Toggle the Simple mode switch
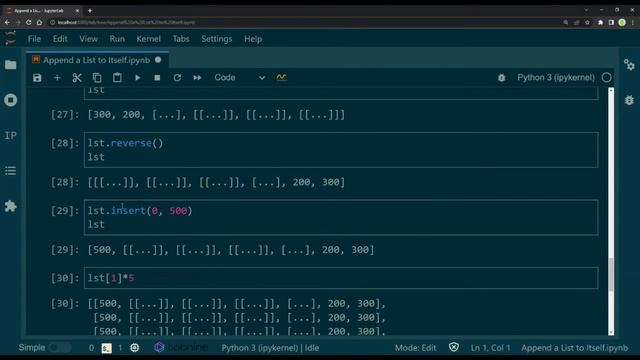The width and height of the screenshot is (640, 360). [60, 348]
